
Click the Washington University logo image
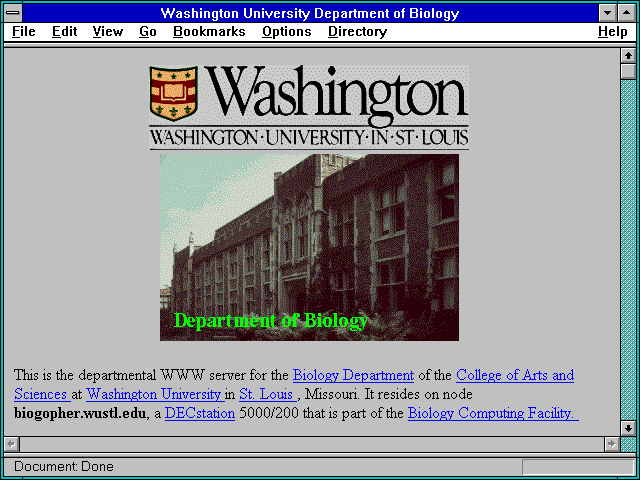click(309, 107)
